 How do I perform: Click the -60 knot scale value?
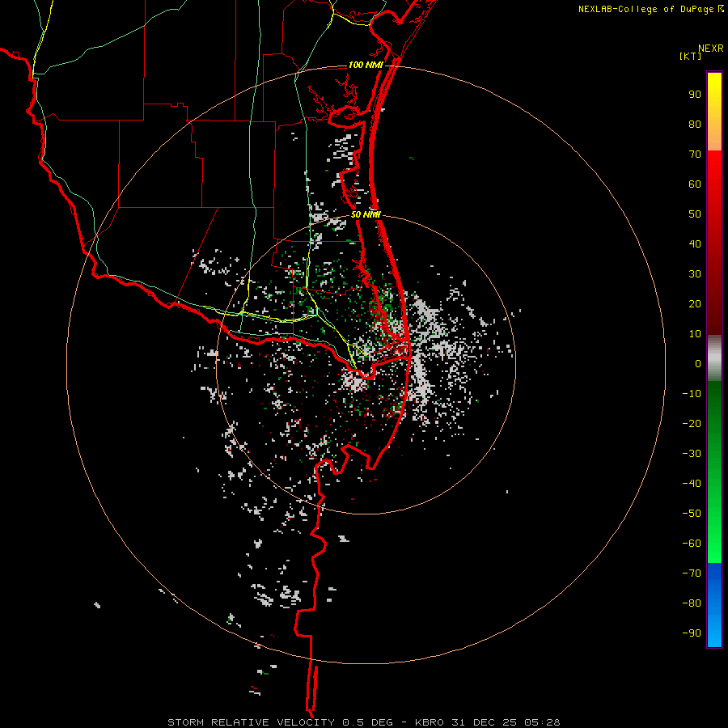(692, 544)
